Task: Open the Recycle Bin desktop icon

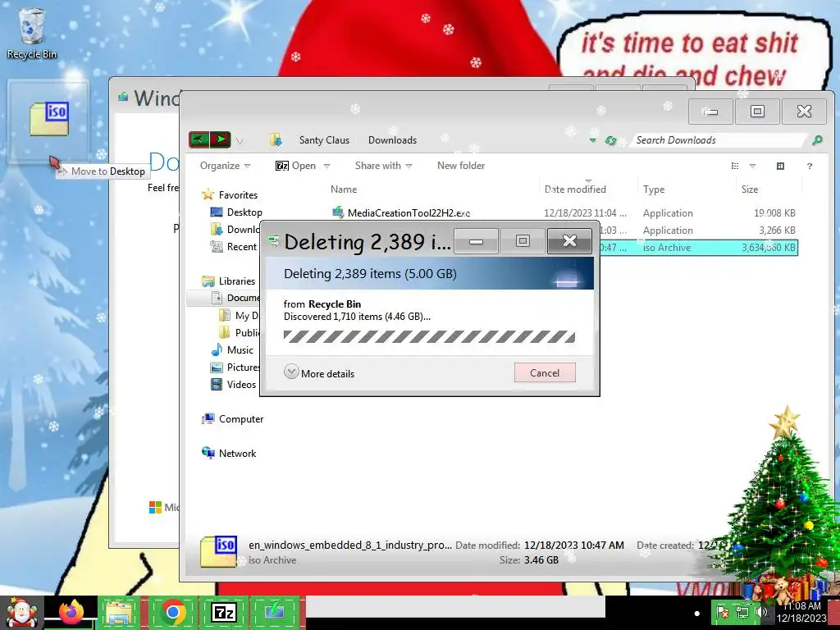Action: coord(32,33)
